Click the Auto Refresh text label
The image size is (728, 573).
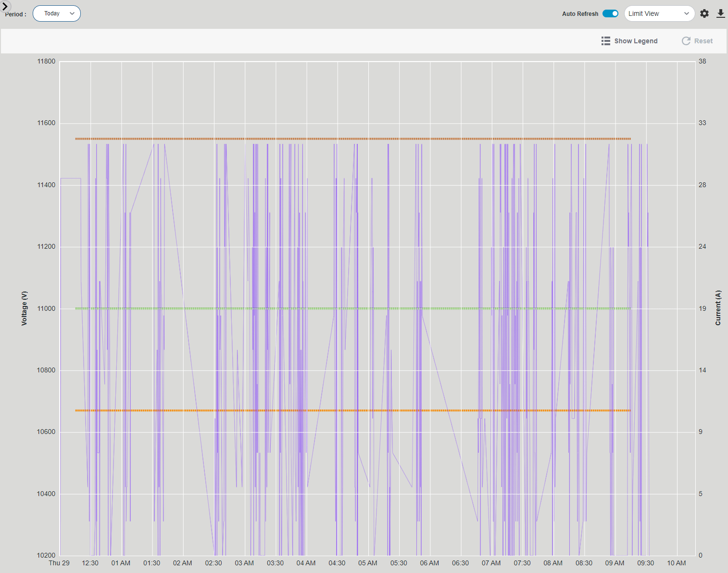tap(580, 13)
